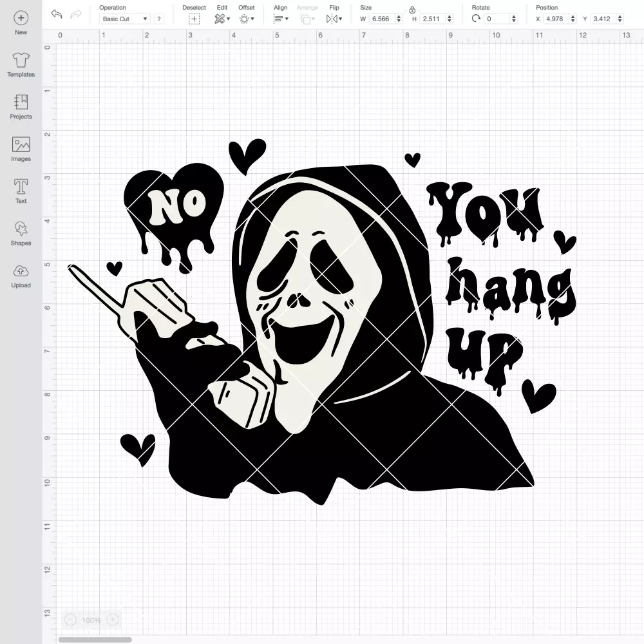Open the Images library

click(x=21, y=149)
